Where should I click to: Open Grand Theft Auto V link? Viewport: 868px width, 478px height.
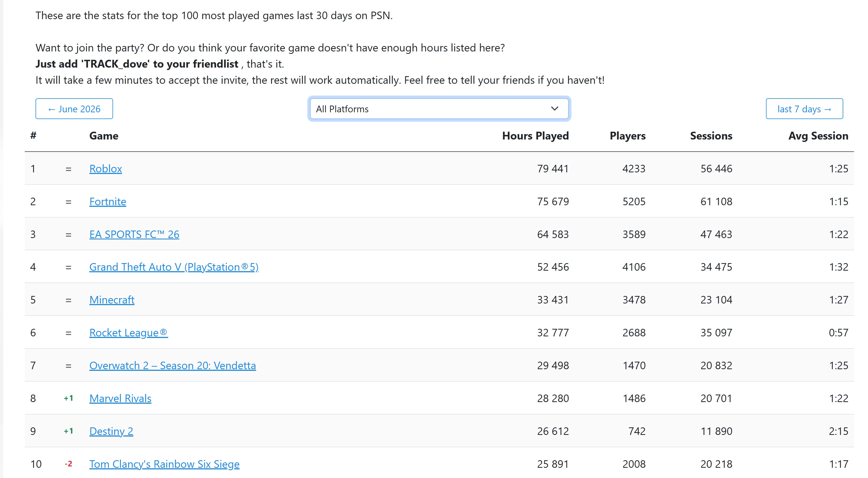point(174,267)
